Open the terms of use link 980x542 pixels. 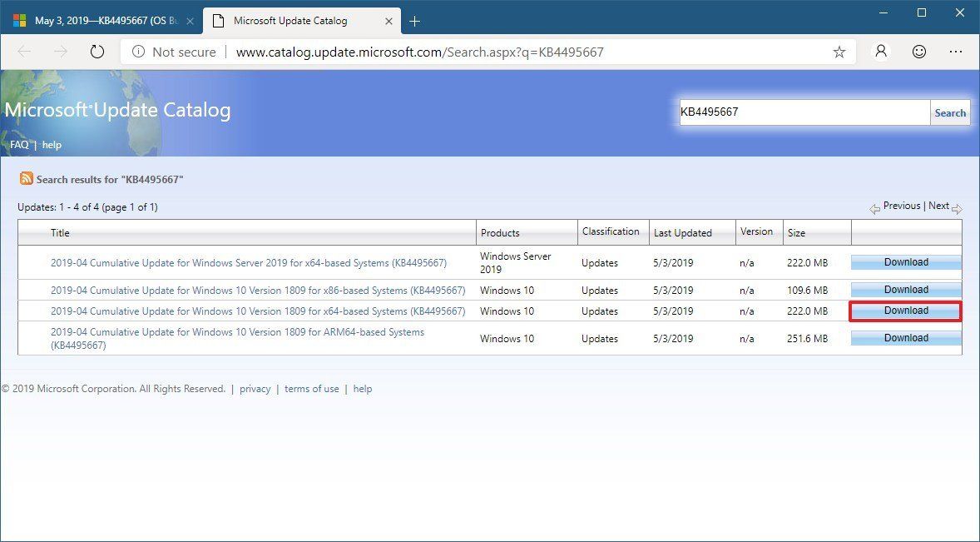coord(311,388)
